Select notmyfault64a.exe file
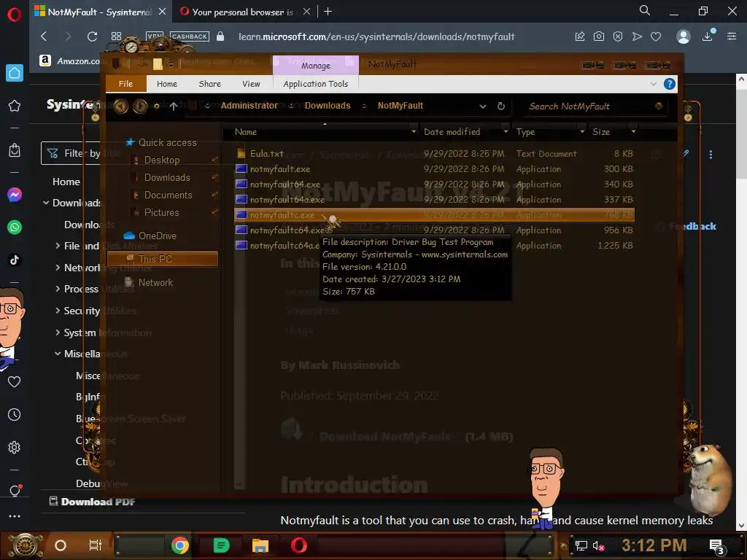The height and width of the screenshot is (560, 747). tap(435, 200)
